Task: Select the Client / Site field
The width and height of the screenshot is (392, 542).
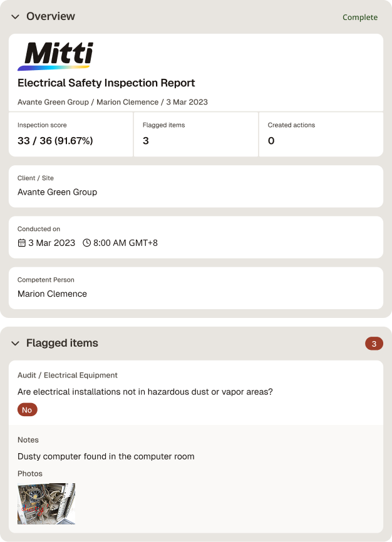Action: [196, 187]
